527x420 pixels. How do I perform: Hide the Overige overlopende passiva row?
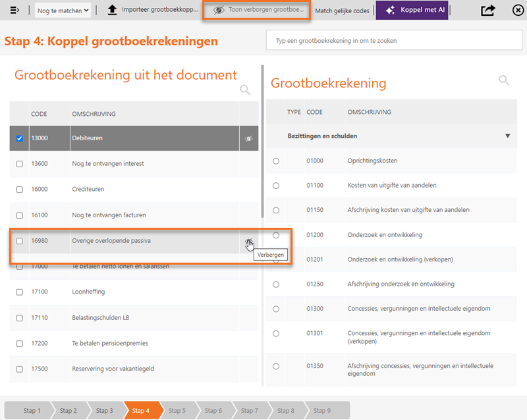coord(249,241)
